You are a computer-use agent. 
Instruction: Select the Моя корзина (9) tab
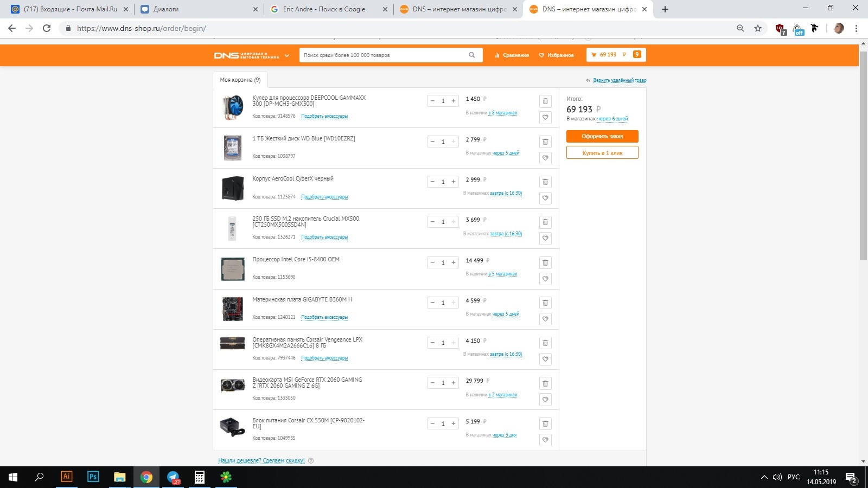tap(240, 80)
